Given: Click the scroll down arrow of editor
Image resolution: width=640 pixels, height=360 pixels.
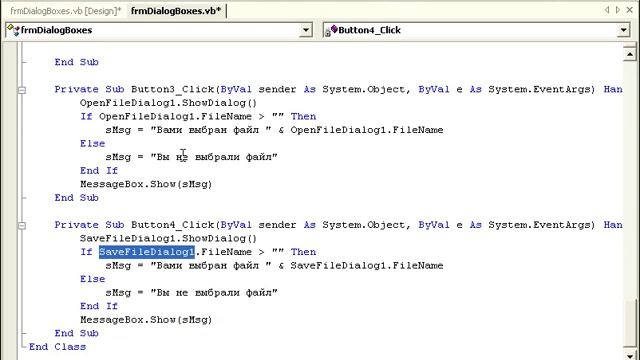Looking at the screenshot, I should (x=630, y=355).
